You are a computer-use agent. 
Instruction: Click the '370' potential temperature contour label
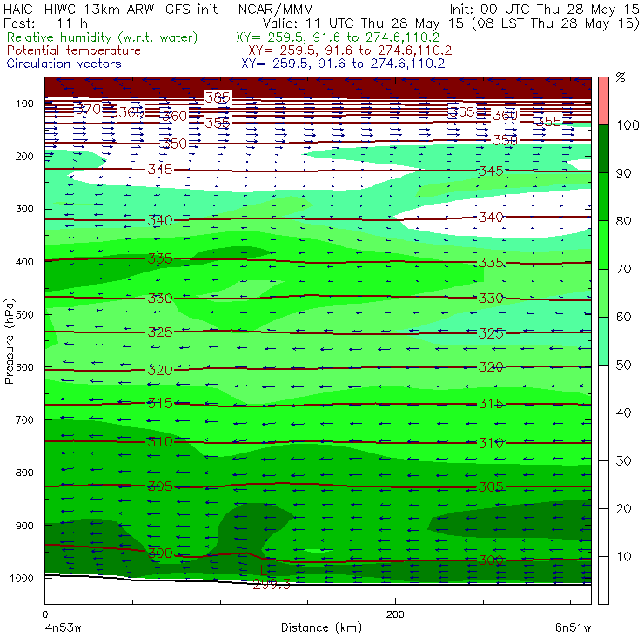coord(89,110)
